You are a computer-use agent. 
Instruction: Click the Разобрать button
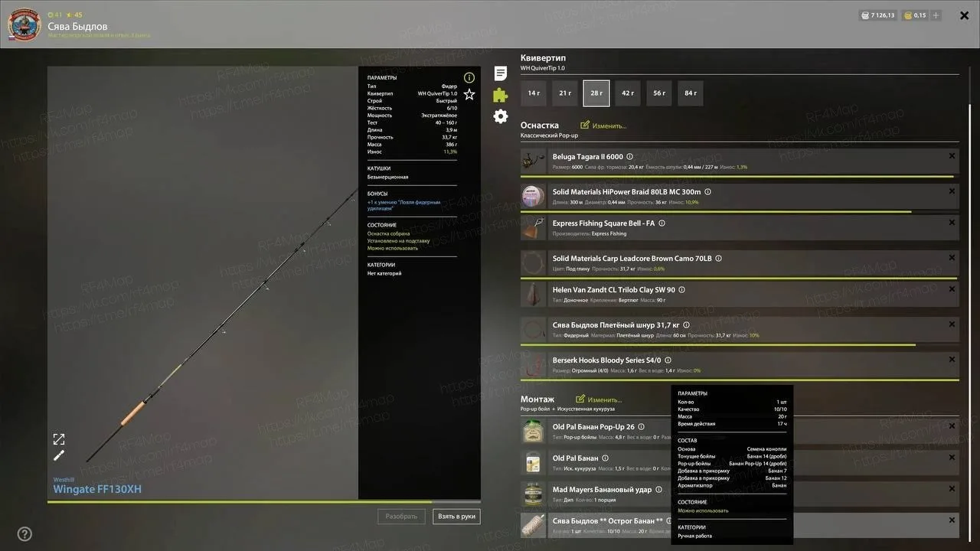click(401, 517)
